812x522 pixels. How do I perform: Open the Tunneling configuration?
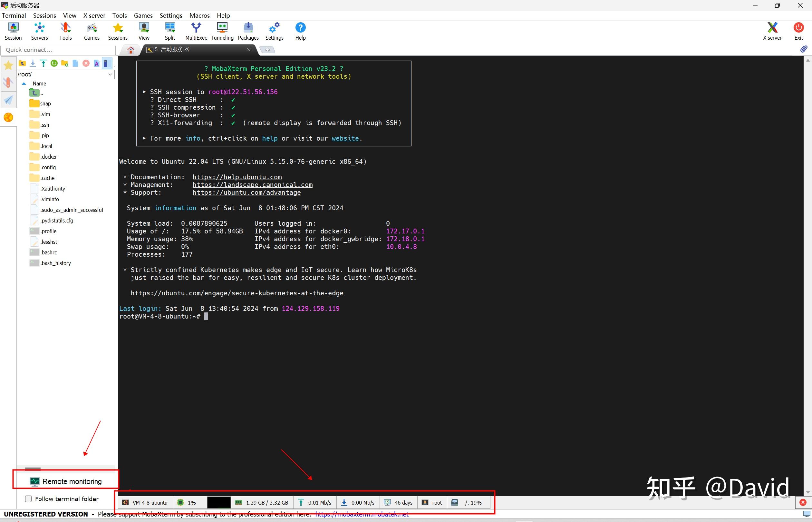222,31
